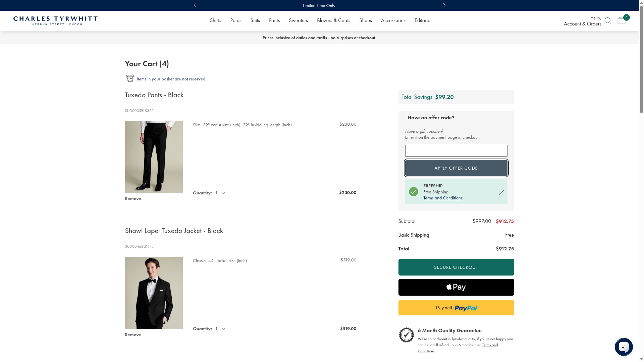Open the search magnifier icon
This screenshot has height=362, width=644.
click(608, 21)
